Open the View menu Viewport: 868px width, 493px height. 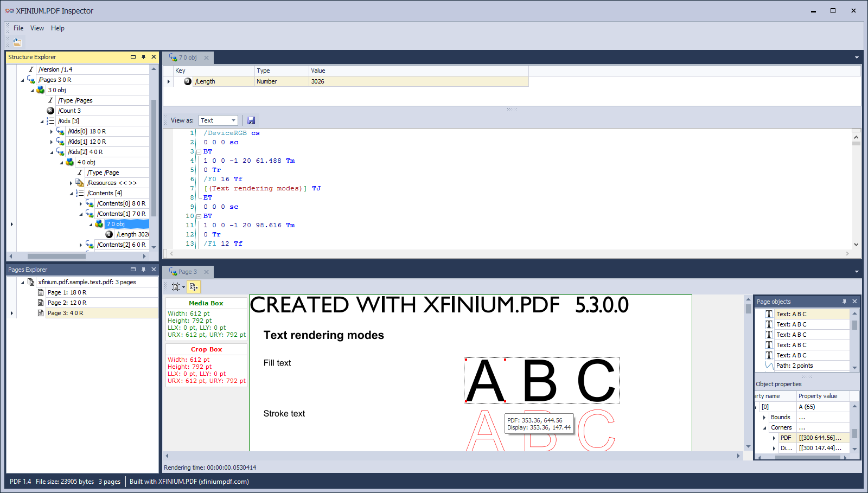pos(37,28)
